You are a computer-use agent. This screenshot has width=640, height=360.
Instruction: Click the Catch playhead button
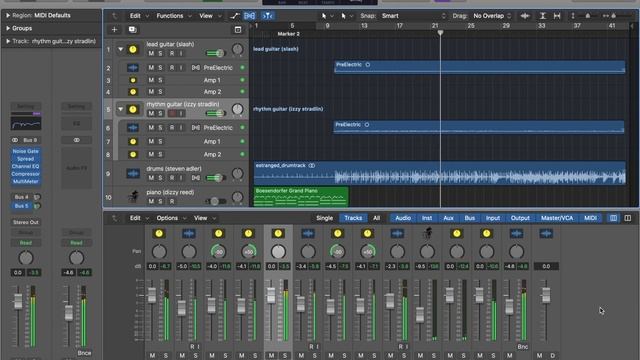pyautogui.click(x=267, y=16)
